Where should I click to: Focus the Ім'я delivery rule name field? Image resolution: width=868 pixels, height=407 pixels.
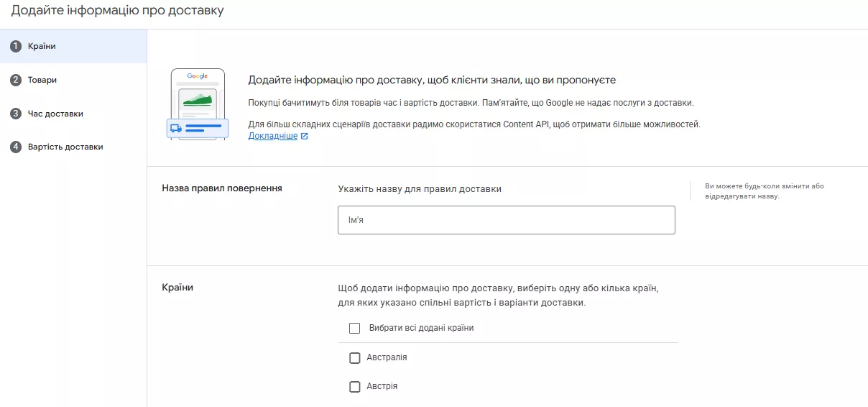coord(506,220)
